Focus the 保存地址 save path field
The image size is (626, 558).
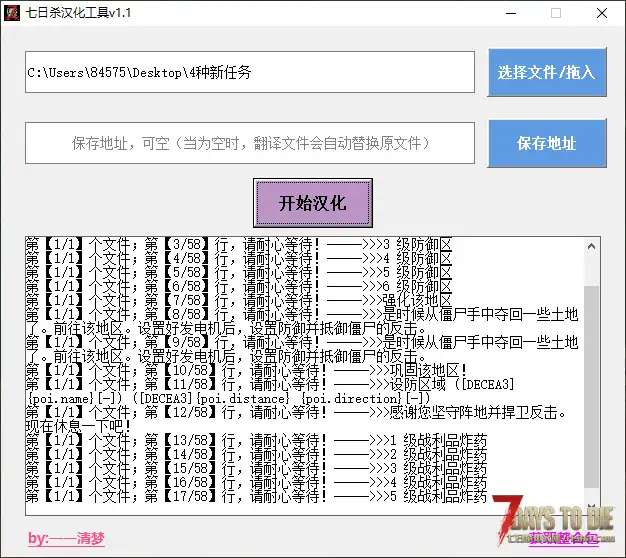tap(250, 143)
